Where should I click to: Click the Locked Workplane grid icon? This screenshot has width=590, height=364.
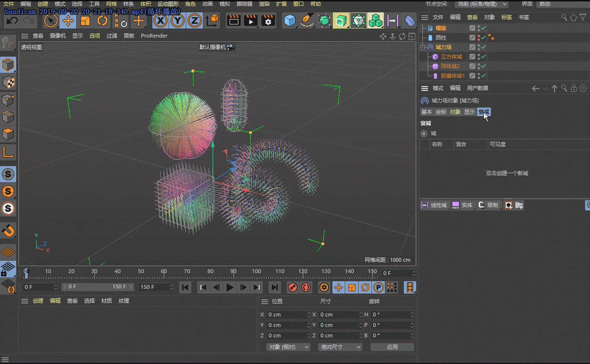point(8,270)
